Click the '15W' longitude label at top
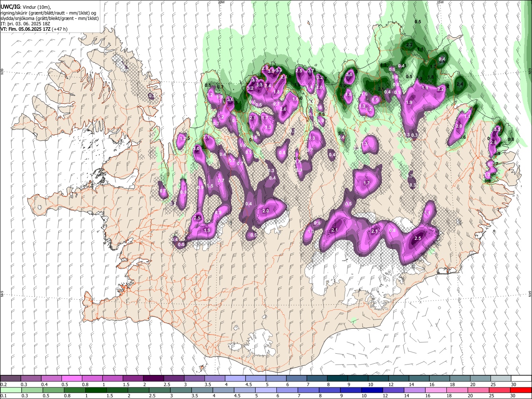The height and width of the screenshot is (399, 532). pyautogui.click(x=440, y=2)
